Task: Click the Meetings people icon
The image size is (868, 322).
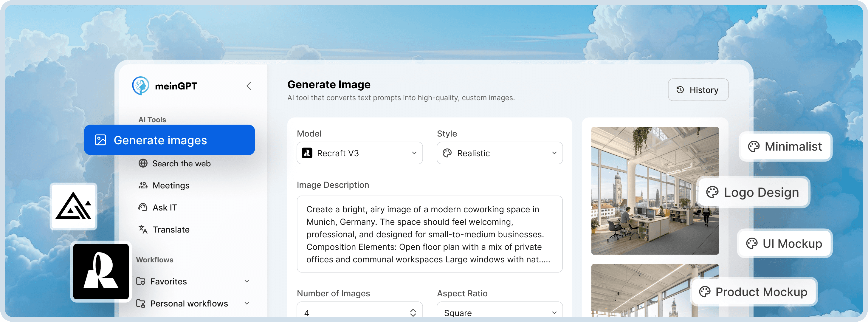Action: (x=143, y=185)
